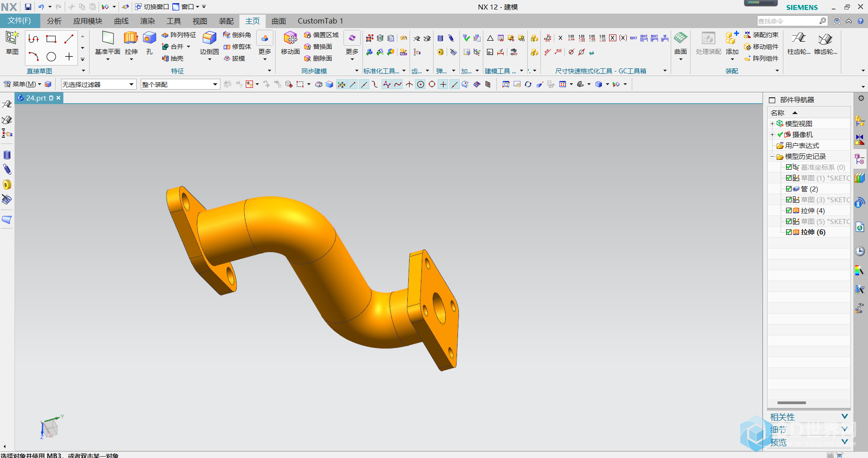Expand the 模型视图 tree node
Screen dimensions: 868x458
click(x=772, y=124)
